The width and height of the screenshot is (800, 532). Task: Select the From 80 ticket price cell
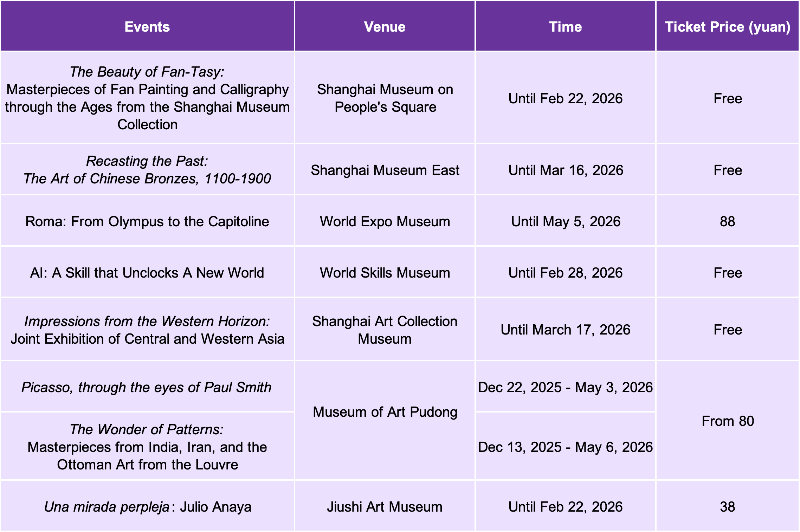tap(728, 421)
